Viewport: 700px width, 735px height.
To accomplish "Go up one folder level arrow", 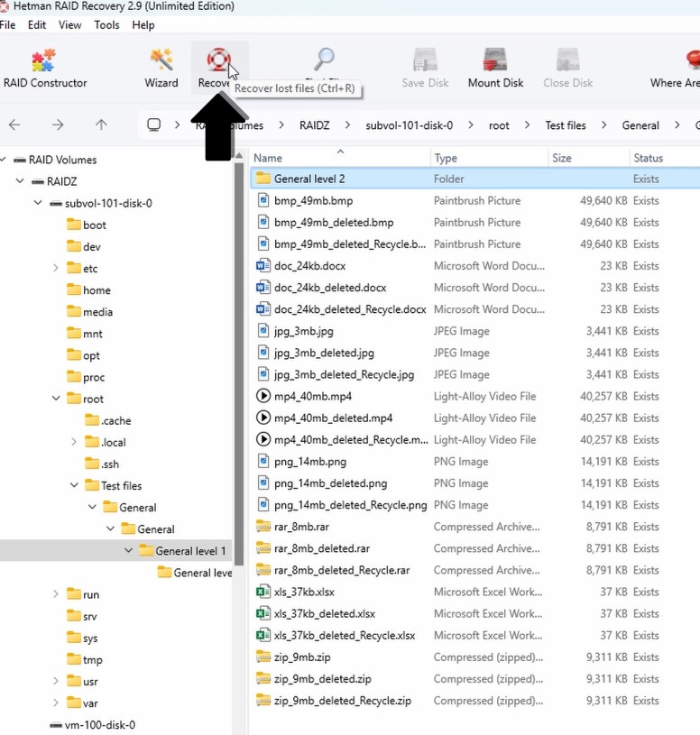I will pyautogui.click(x=101, y=124).
